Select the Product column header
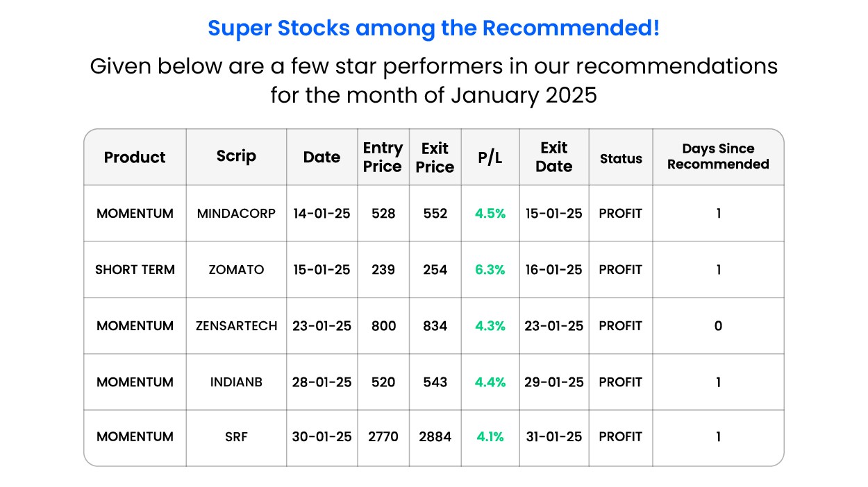This screenshot has width=868, height=487. pos(135,157)
